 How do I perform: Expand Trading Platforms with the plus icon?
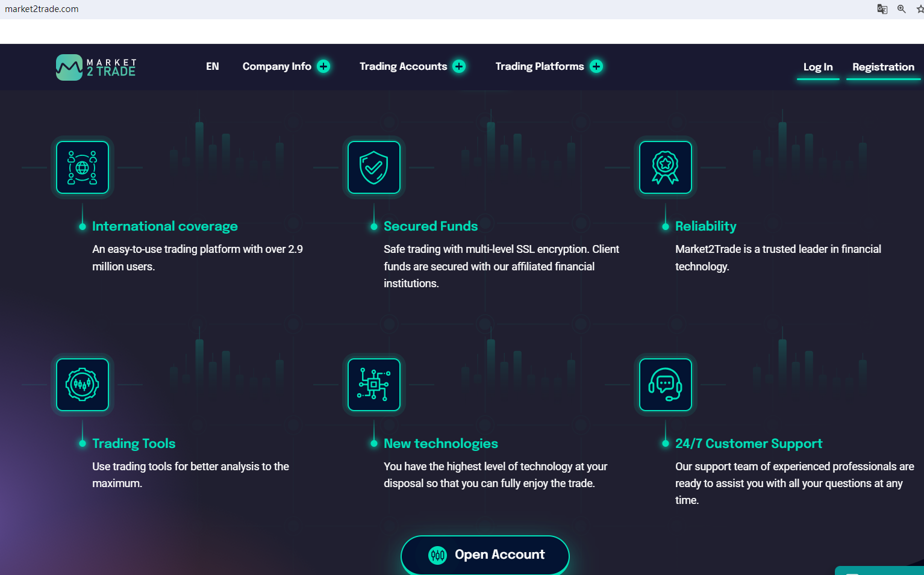tap(596, 66)
